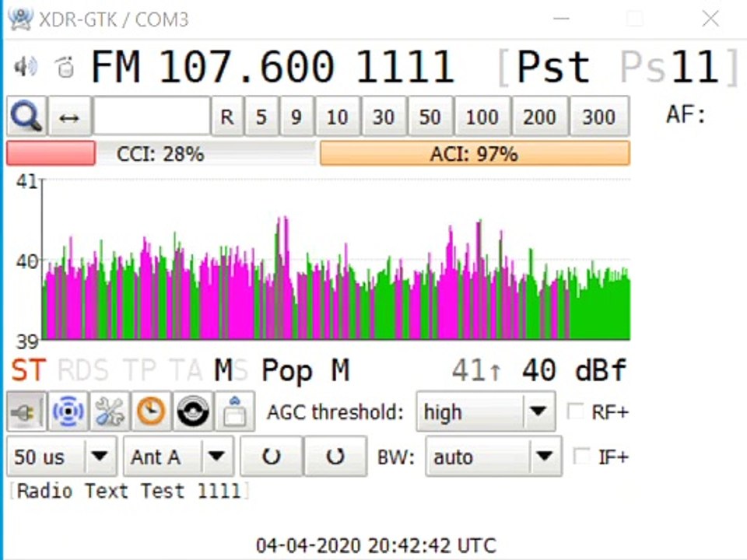747x560 pixels.
Task: Click the ACI 97% indicator bar
Action: tap(475, 153)
